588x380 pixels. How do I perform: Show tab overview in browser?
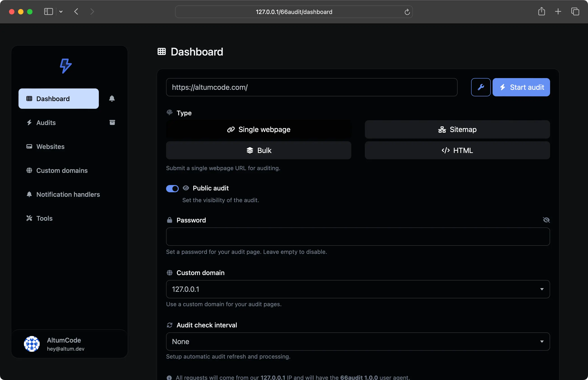pyautogui.click(x=575, y=11)
